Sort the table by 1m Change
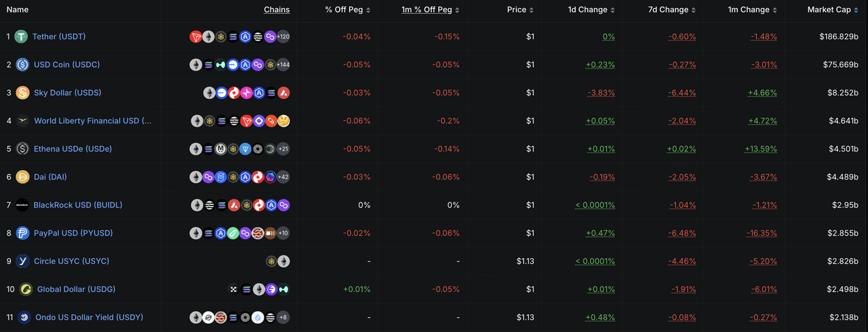The image size is (868, 332). pyautogui.click(x=753, y=10)
